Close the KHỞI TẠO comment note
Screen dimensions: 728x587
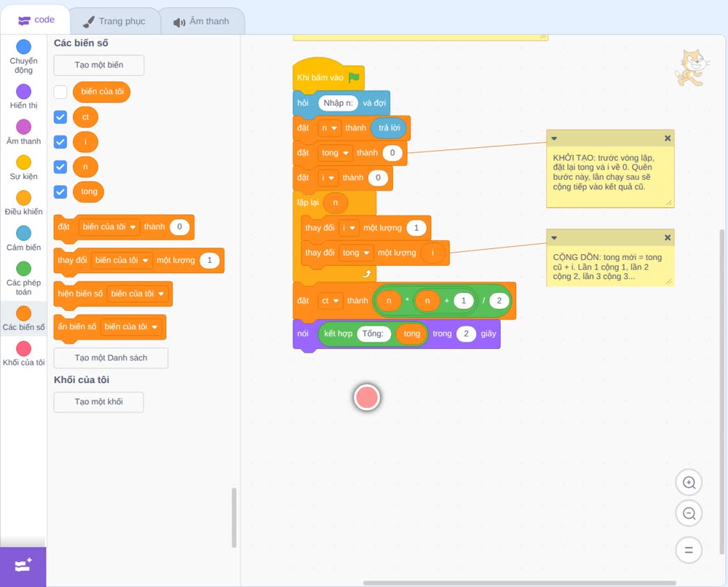pyautogui.click(x=668, y=138)
